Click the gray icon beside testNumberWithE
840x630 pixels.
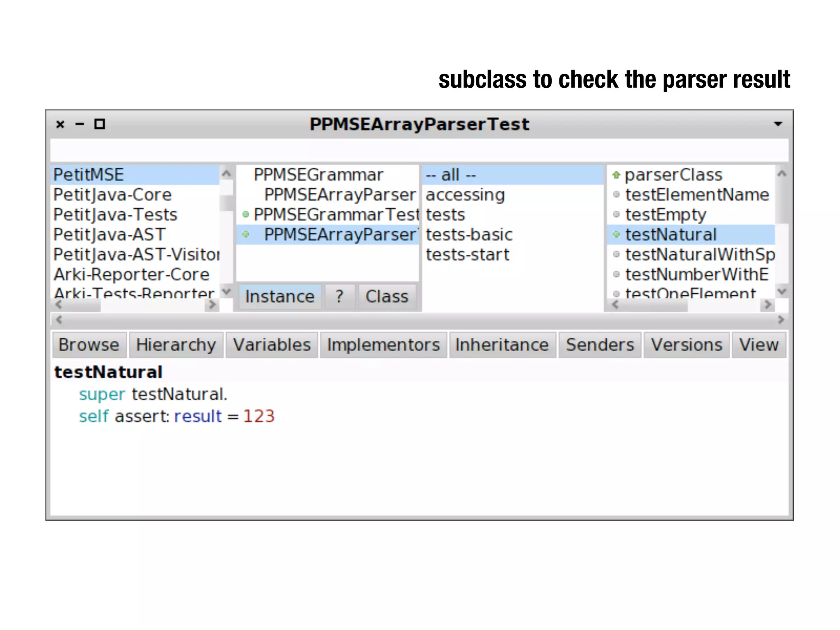[616, 274]
